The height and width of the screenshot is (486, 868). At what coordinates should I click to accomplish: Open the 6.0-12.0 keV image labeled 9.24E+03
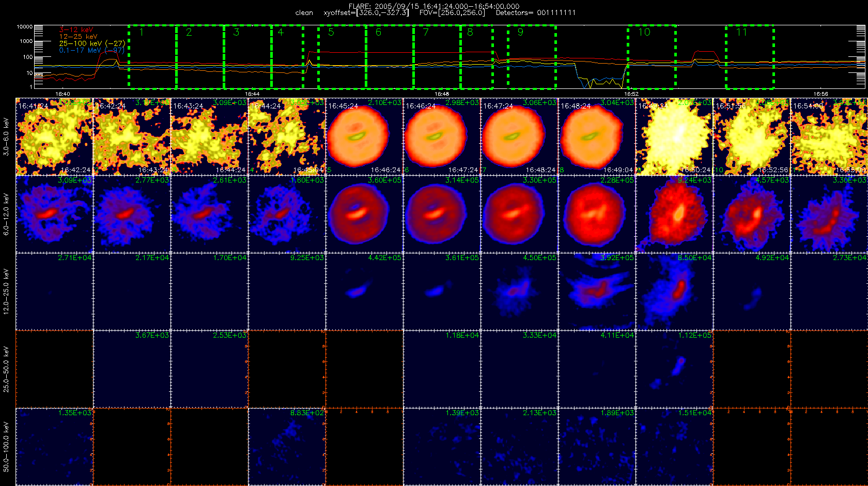click(x=674, y=214)
